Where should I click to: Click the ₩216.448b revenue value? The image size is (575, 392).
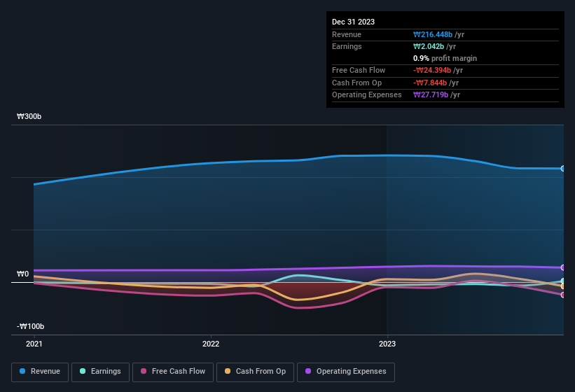click(x=433, y=34)
